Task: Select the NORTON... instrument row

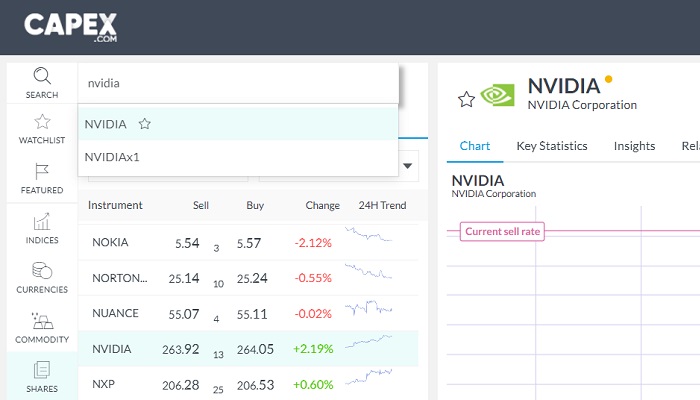Action: pyautogui.click(x=248, y=278)
